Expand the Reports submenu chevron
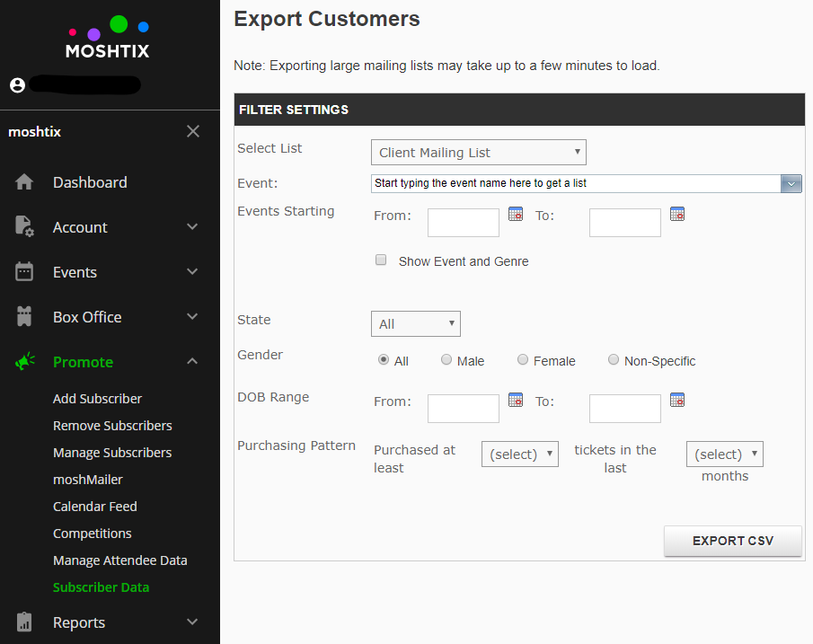This screenshot has height=644, width=813. (x=192, y=622)
